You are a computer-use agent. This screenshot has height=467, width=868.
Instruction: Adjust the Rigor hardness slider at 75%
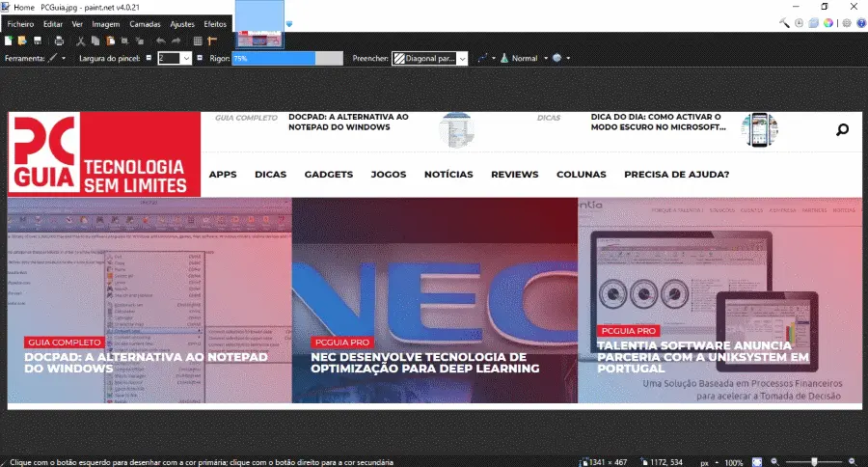tap(287, 58)
